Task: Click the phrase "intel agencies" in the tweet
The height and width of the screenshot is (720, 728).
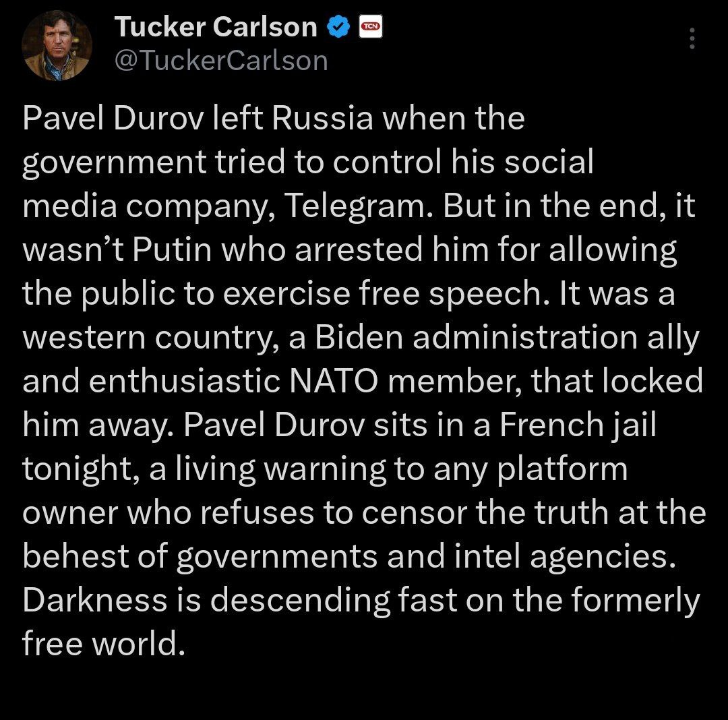Action: (564, 557)
